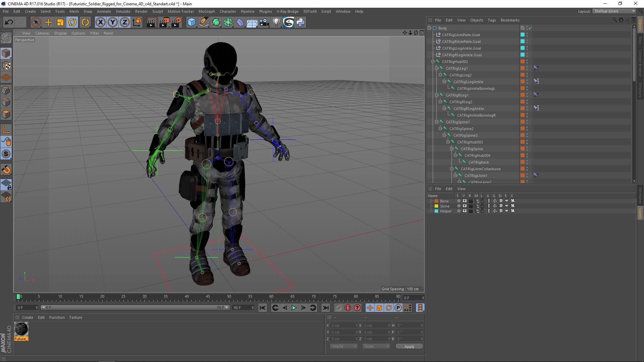644x362 pixels.
Task: Collapse CATRigLLeg1 hierarchy
Action: pyautogui.click(x=437, y=68)
